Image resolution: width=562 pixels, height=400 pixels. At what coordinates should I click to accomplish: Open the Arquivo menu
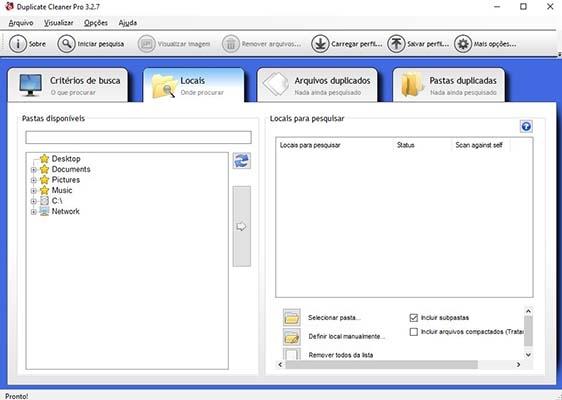[x=21, y=23]
